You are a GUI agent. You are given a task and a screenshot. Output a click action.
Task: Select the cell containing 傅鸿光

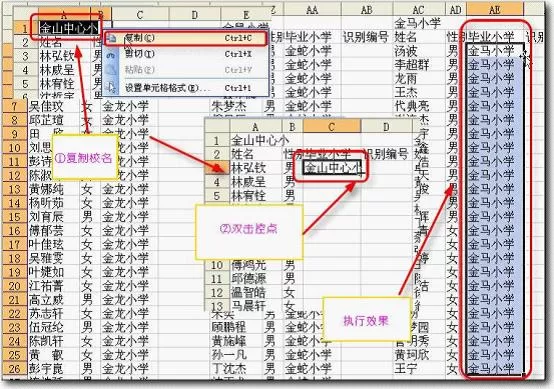point(256,265)
